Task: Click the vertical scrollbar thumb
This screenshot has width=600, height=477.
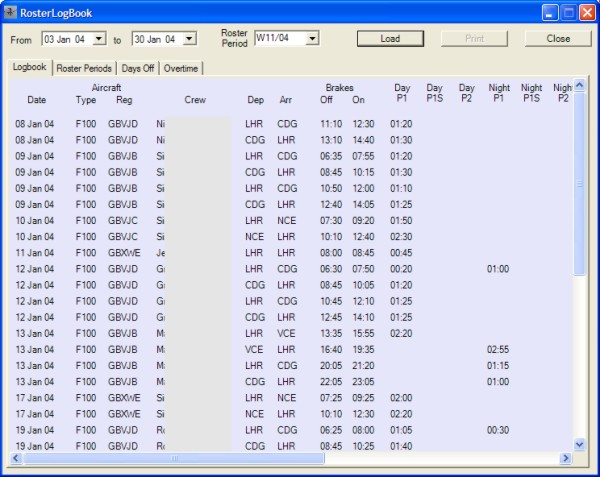Action: pos(579,184)
